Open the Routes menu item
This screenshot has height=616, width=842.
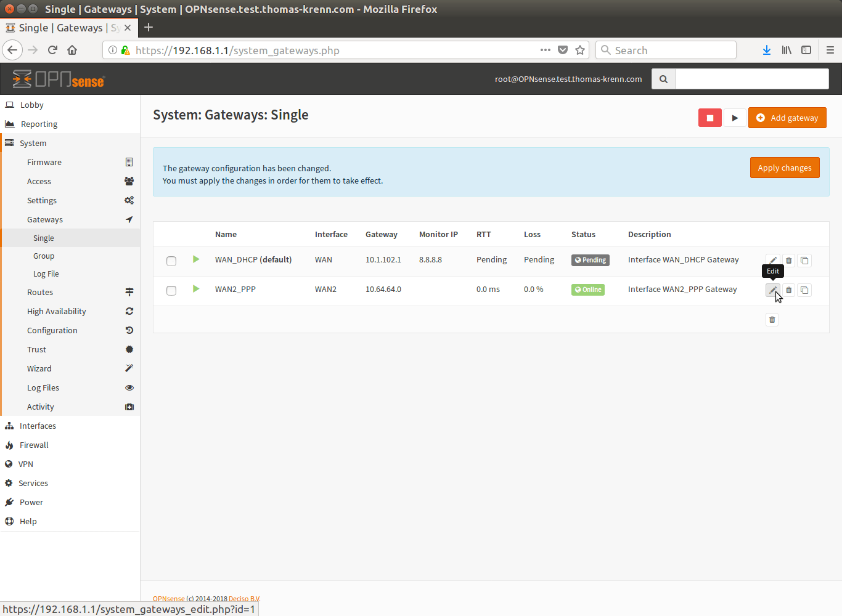coord(40,292)
